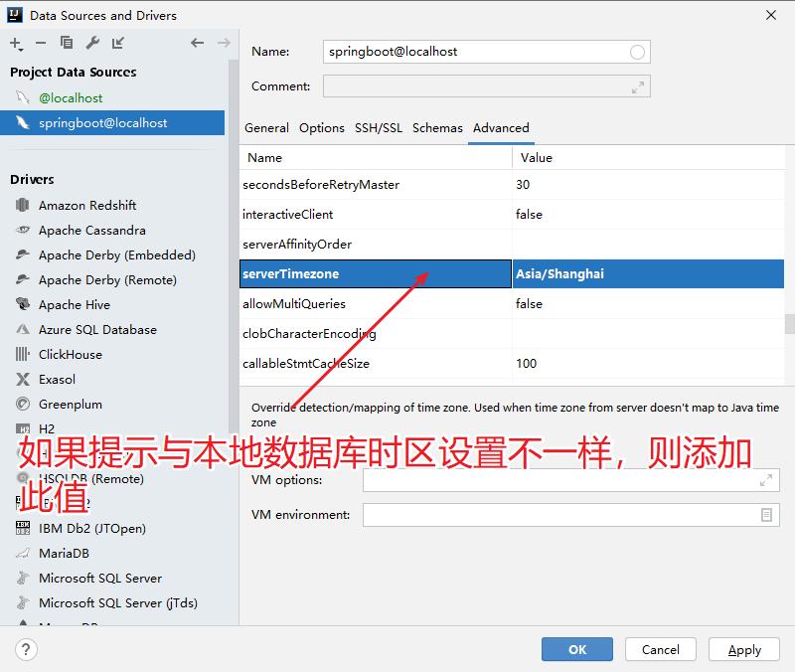Image resolution: width=795 pixels, height=672 pixels.
Task: Open driver settings wrench icon
Action: (92, 43)
